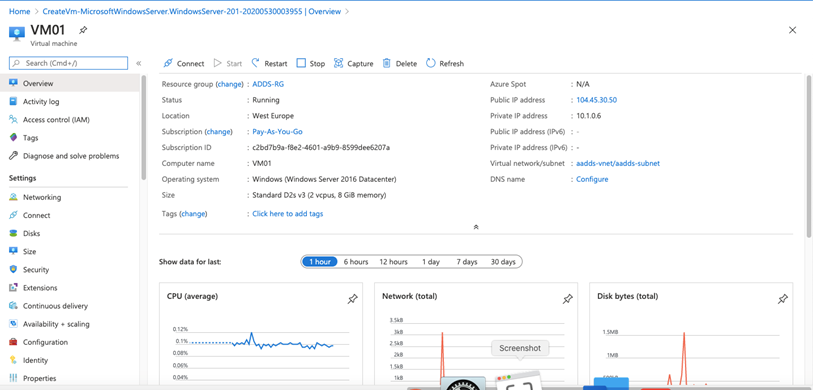
Task: Click the Restart circular arrow icon
Action: click(x=256, y=63)
